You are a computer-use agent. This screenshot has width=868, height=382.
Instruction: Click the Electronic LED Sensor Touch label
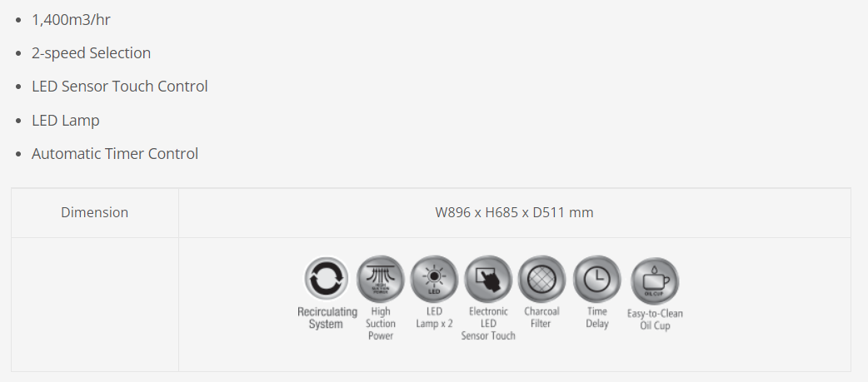(488, 324)
